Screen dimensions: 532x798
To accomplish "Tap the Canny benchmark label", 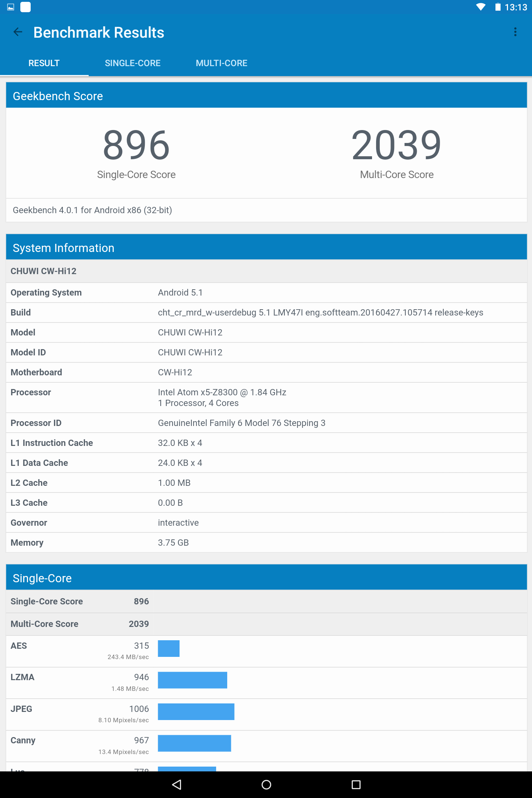I will pyautogui.click(x=23, y=740).
